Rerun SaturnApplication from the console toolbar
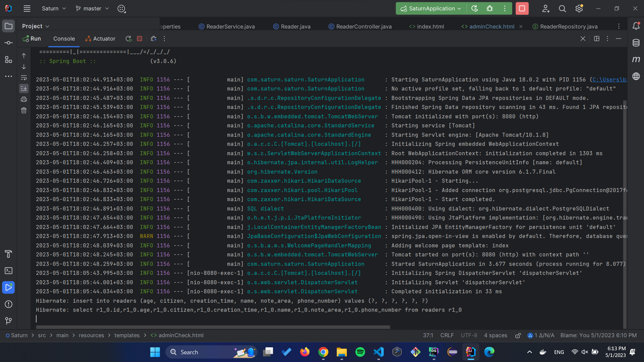 pyautogui.click(x=128, y=39)
